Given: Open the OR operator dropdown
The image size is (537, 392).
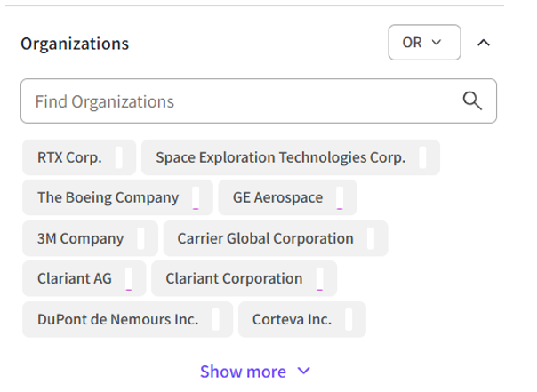Looking at the screenshot, I should click(x=424, y=43).
